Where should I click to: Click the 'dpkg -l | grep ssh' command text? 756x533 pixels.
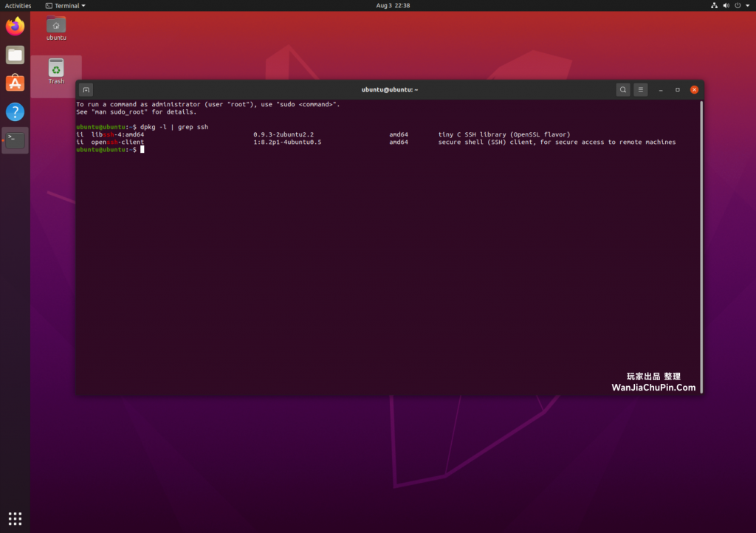pyautogui.click(x=174, y=127)
